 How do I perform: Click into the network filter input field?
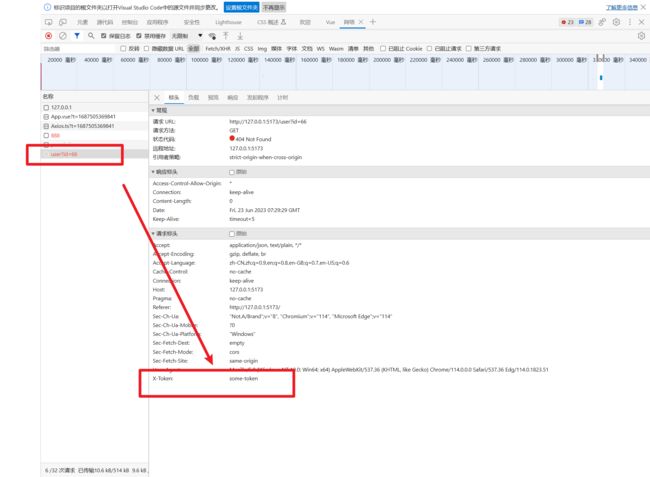click(x=80, y=48)
